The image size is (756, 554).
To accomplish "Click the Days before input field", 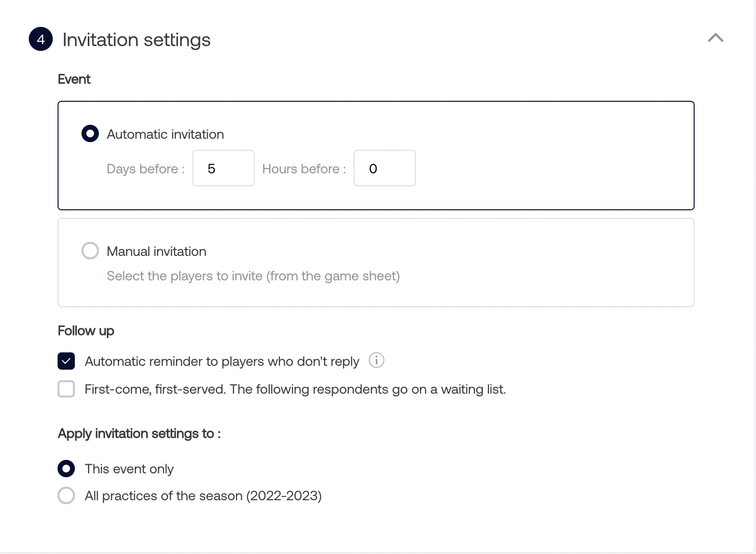I will coord(223,168).
